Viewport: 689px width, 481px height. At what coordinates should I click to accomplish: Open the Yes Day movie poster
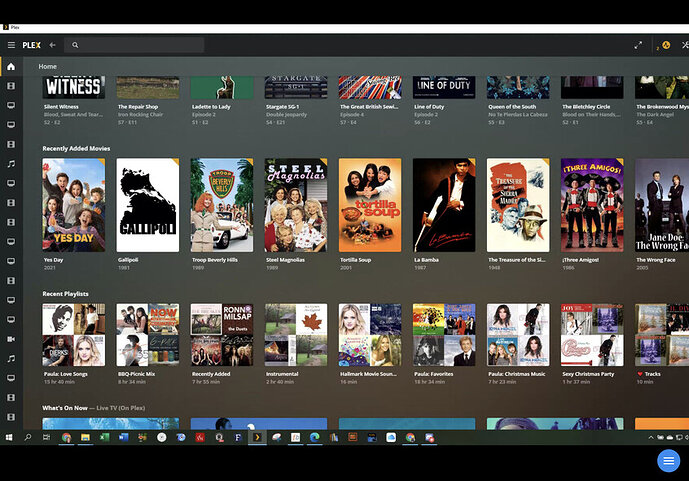pos(73,205)
